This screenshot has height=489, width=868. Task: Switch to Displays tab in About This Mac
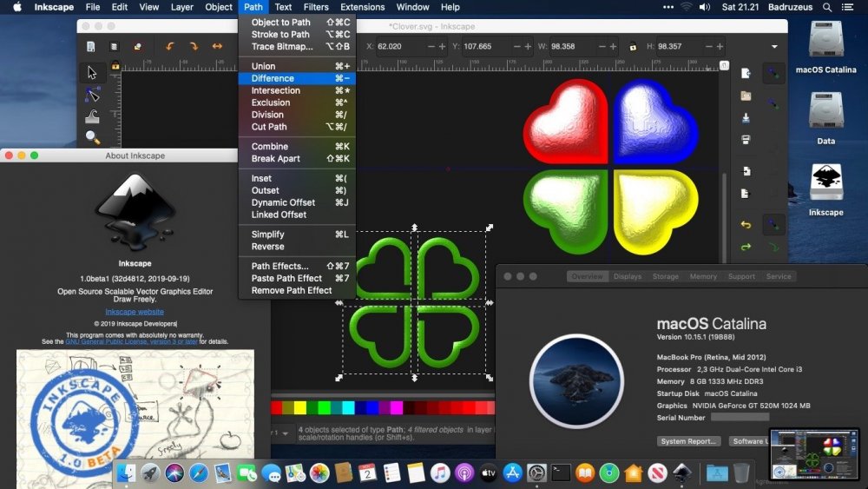coord(628,276)
